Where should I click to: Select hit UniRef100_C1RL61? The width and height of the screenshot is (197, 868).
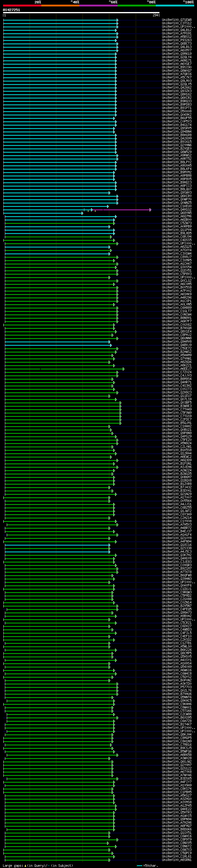(x=177, y=857)
